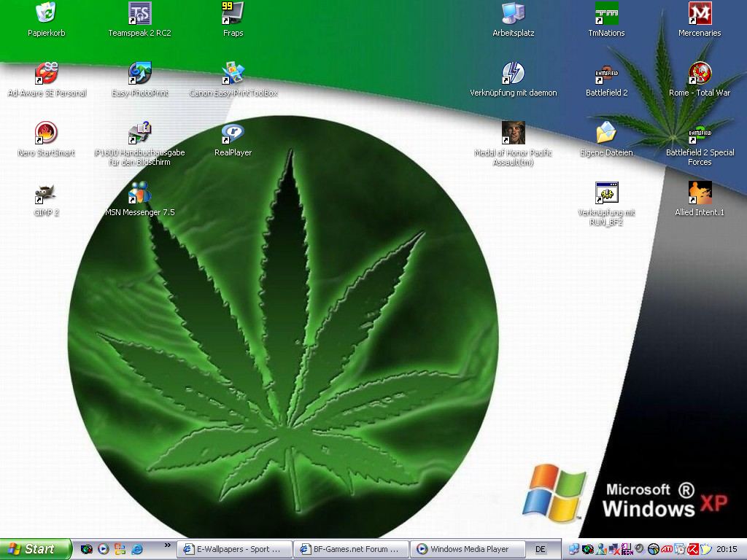Image resolution: width=747 pixels, height=560 pixels.
Task: Click the disconnected network tray icon
Action: click(x=614, y=549)
